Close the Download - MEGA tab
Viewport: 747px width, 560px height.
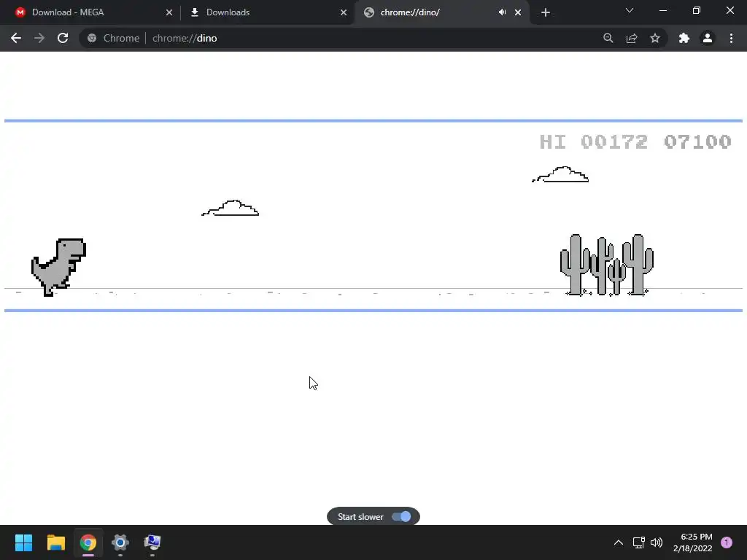[x=169, y=12]
